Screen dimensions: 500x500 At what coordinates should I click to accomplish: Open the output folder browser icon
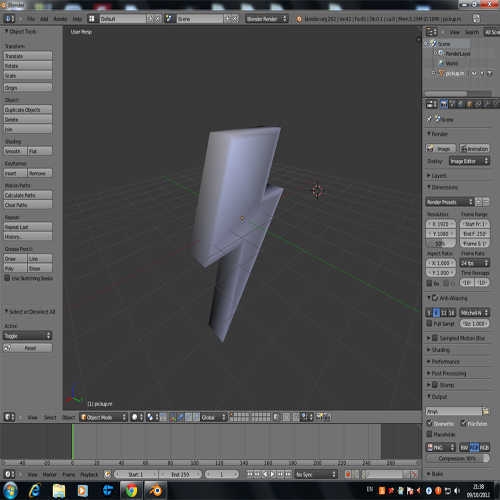486,412
